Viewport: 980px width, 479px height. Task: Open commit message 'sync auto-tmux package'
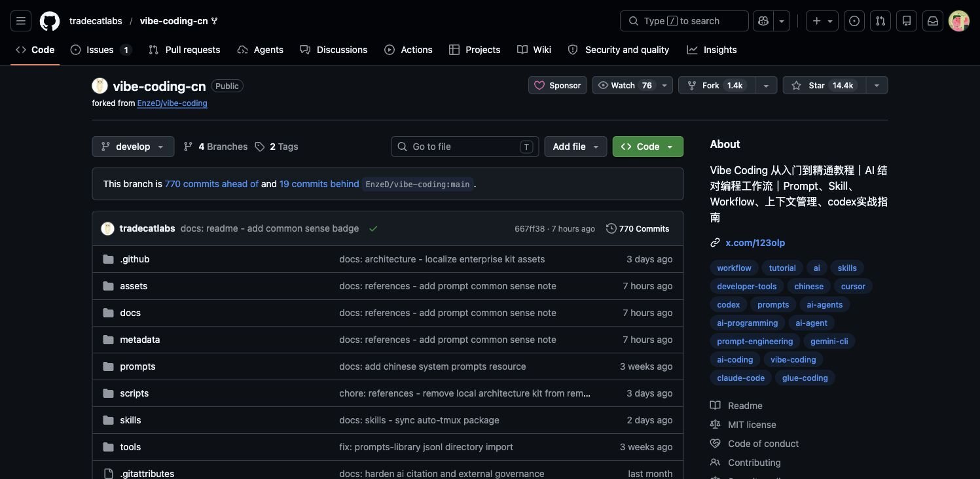(419, 420)
